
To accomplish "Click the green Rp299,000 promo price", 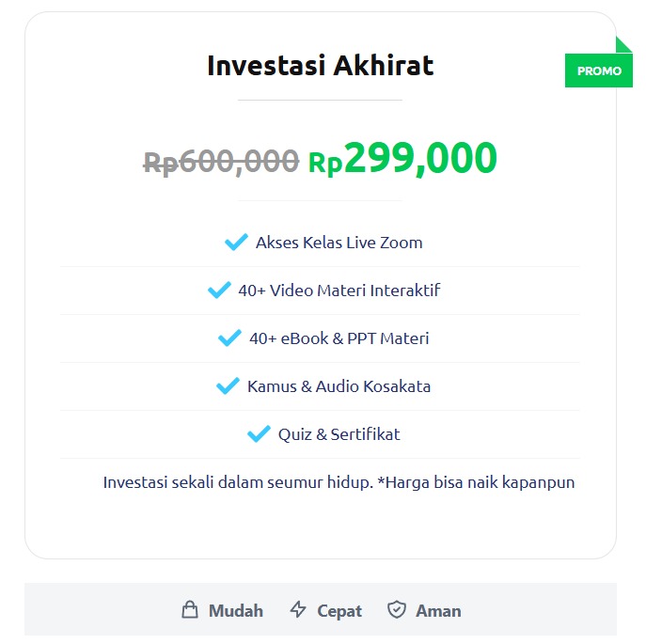I will point(402,159).
